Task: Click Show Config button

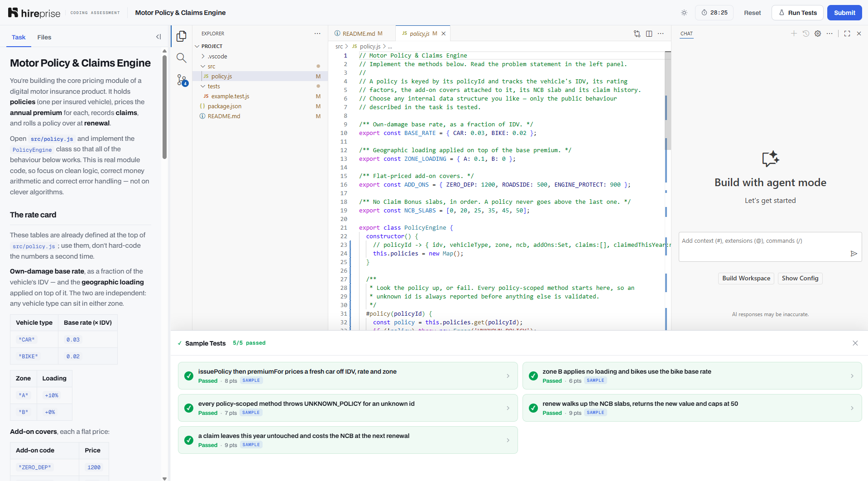Action: pyautogui.click(x=800, y=279)
